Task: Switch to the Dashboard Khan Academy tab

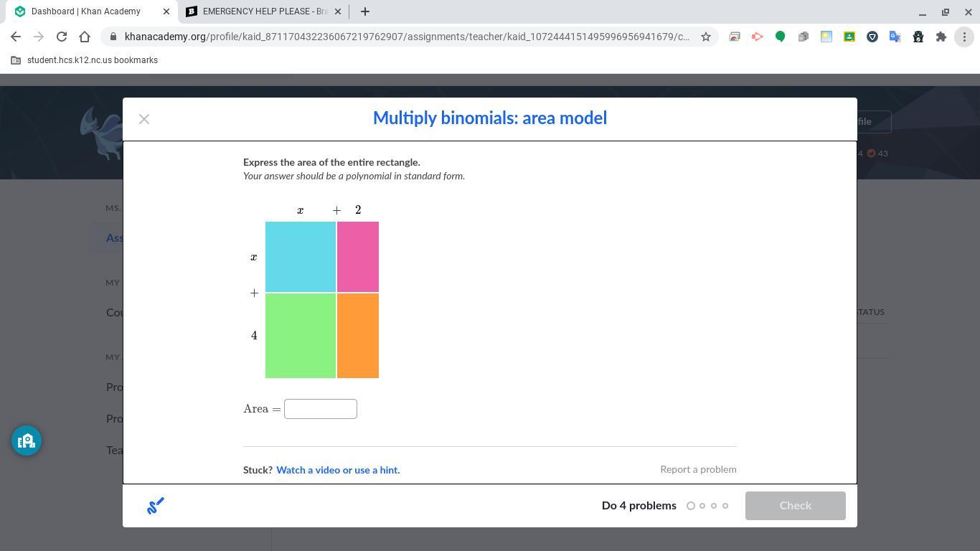Action: coord(86,11)
